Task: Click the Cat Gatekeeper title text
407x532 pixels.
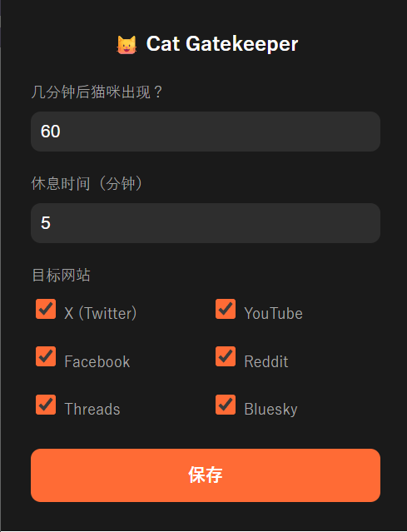Action: point(222,44)
